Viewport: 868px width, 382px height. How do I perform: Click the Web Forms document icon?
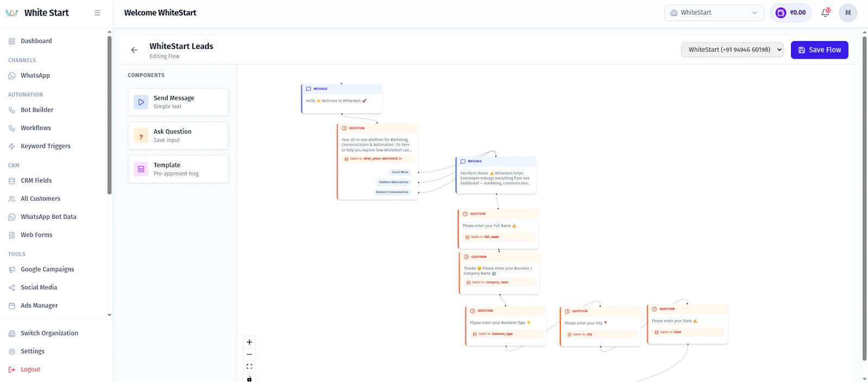click(12, 235)
